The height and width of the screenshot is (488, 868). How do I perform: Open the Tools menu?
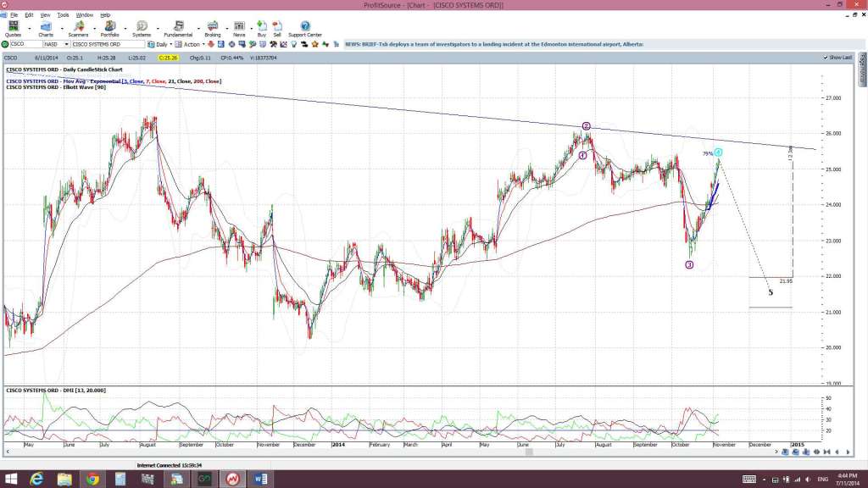pos(63,15)
